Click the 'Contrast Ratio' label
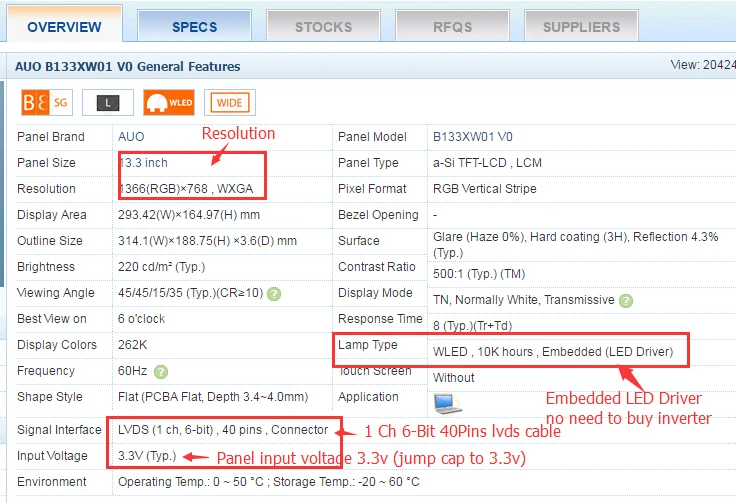The image size is (736, 503). 377,267
